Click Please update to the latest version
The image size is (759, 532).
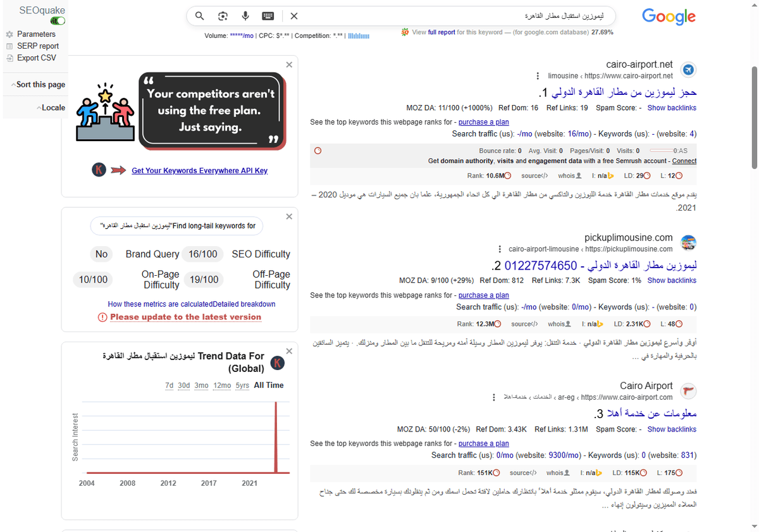click(x=185, y=317)
